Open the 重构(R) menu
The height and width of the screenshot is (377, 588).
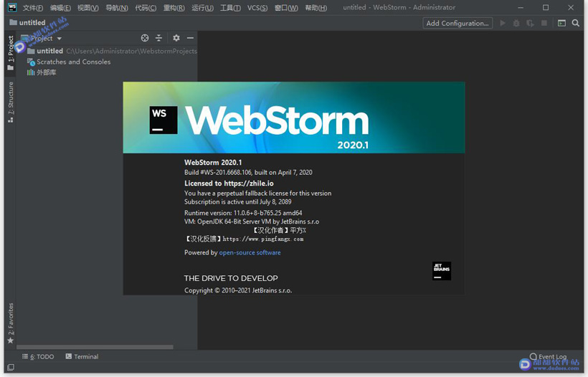(x=174, y=7)
